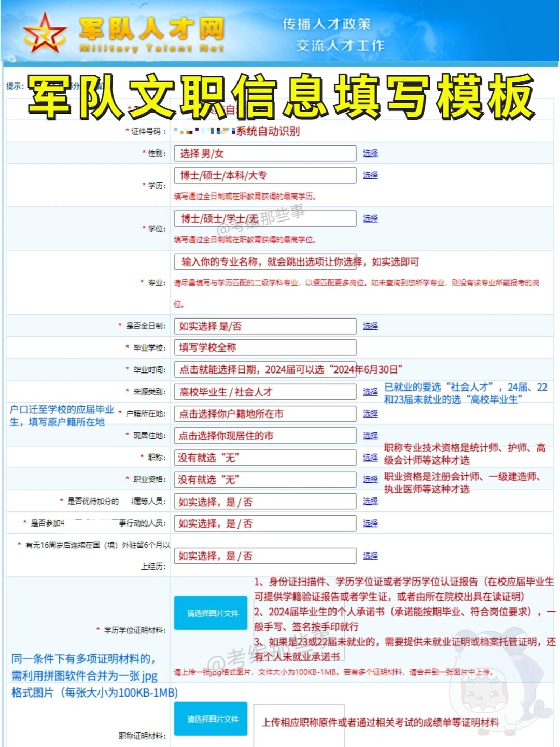560x747 pixels.
Task: Open the 户籍所在地 registered residence 选择 selector
Action: (370, 413)
